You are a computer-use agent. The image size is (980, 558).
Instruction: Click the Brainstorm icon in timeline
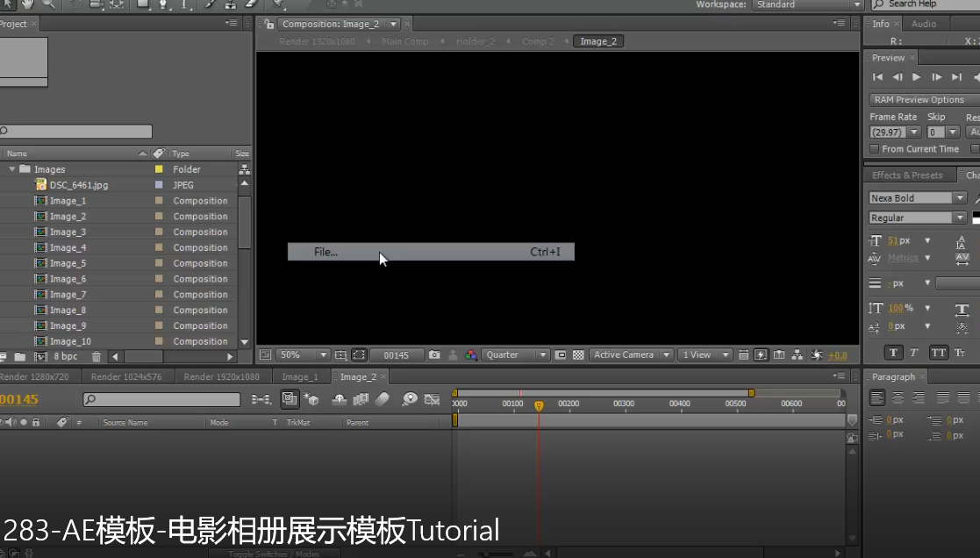[410, 399]
